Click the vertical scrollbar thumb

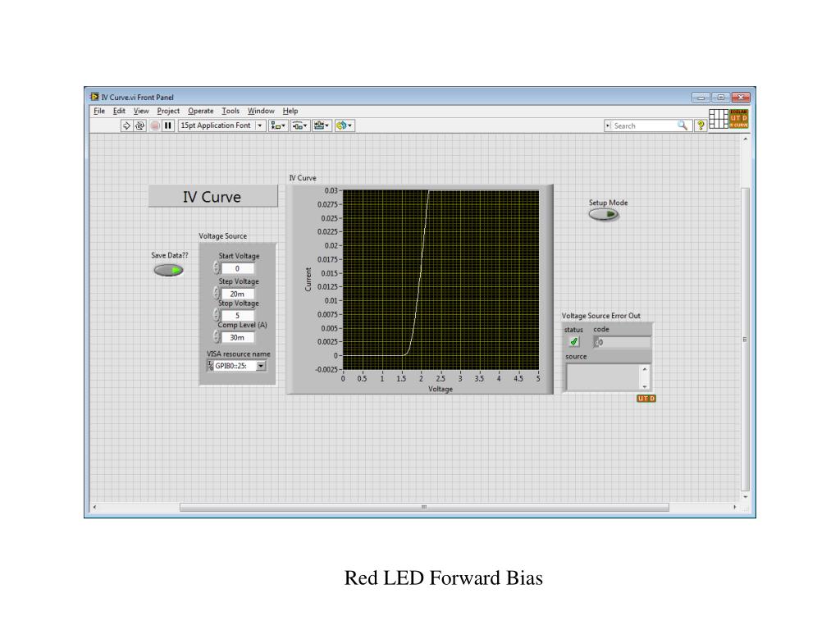[745, 339]
